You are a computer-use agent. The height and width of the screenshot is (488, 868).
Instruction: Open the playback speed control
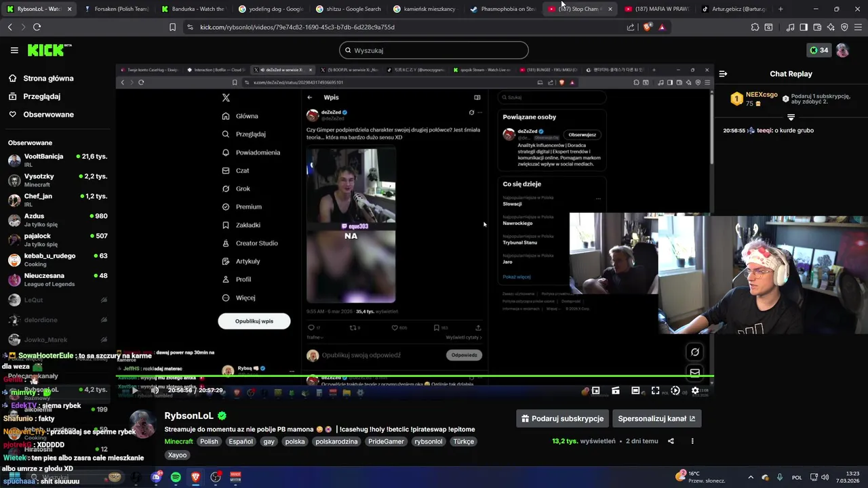click(675, 390)
